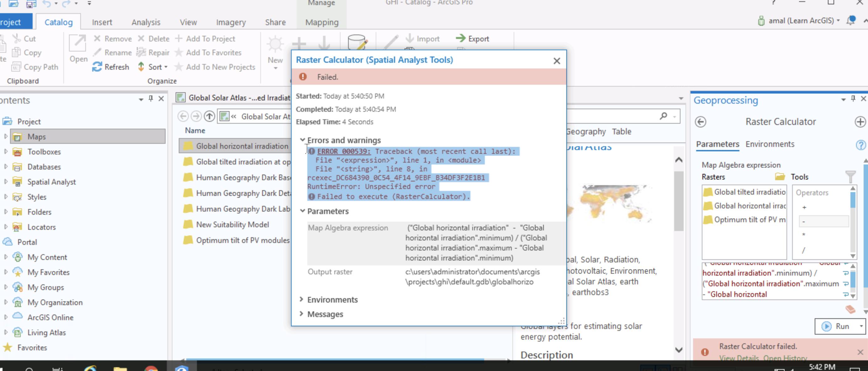Expand the Messages section in dialog
Image resolution: width=868 pixels, height=371 pixels.
pyautogui.click(x=301, y=314)
